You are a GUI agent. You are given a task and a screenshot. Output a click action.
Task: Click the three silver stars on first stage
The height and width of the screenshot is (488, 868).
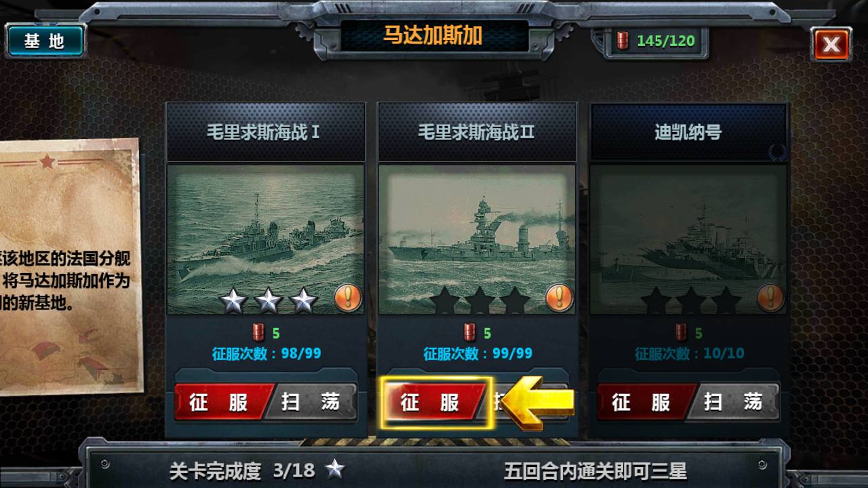tap(268, 300)
